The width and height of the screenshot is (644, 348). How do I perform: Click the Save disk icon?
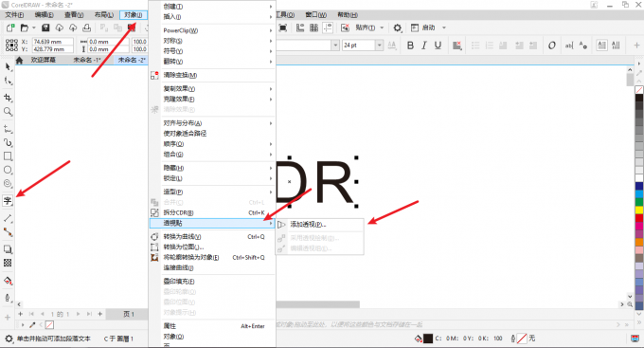[45, 27]
